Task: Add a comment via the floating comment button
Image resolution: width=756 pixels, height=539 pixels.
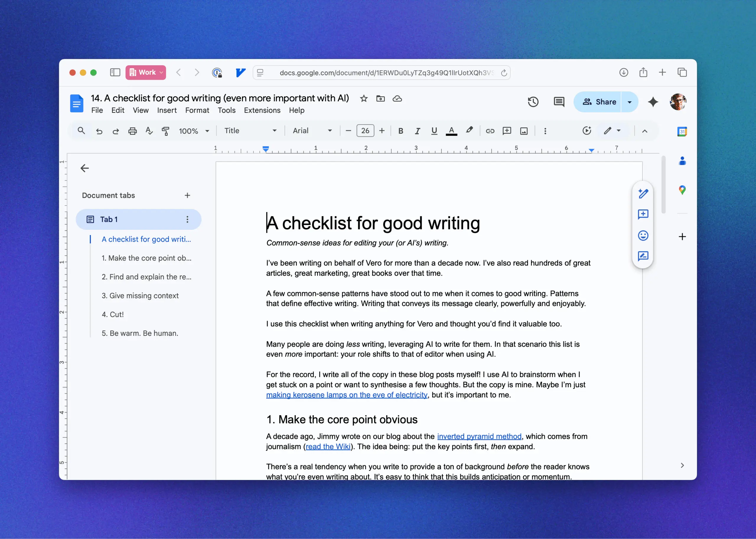Action: (x=643, y=214)
